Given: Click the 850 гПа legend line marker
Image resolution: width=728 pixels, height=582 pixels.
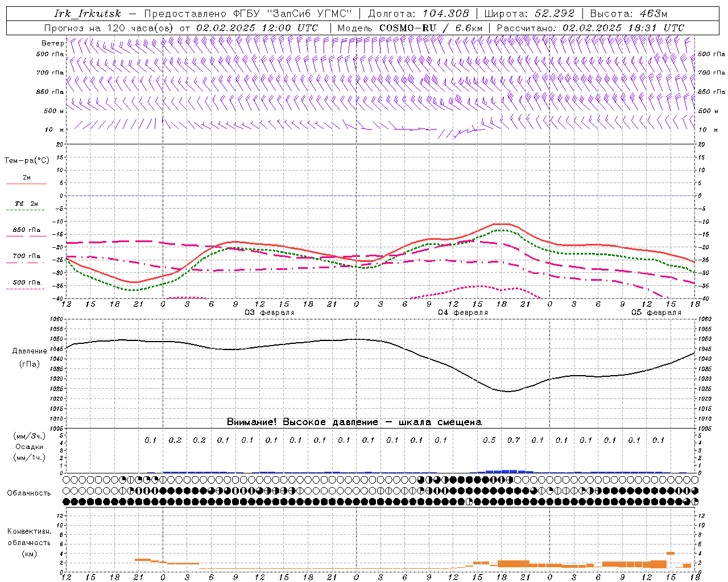Looking at the screenshot, I should coord(27,235).
